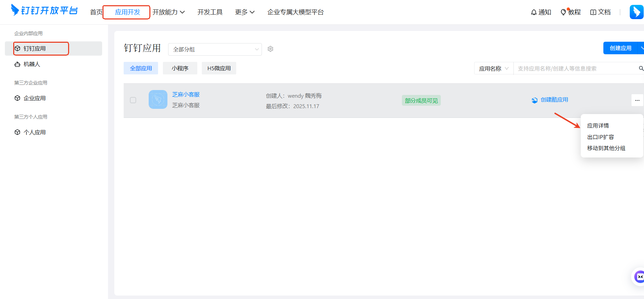The image size is (644, 299).
Task: Switch to the 全部应用 tab
Action: [x=141, y=68]
